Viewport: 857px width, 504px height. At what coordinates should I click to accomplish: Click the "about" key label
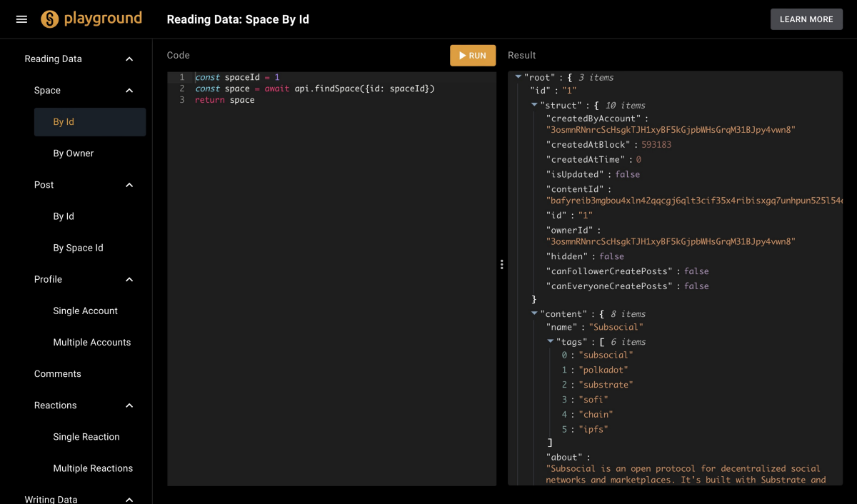click(x=565, y=456)
